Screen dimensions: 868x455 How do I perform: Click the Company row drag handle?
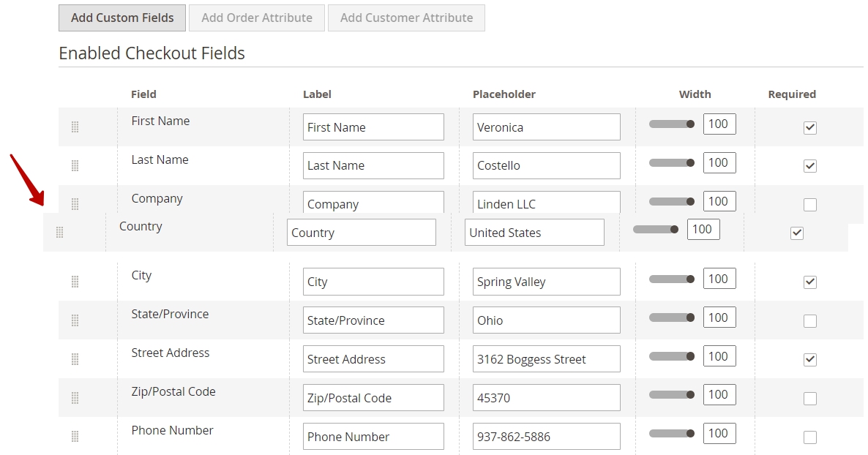75,204
